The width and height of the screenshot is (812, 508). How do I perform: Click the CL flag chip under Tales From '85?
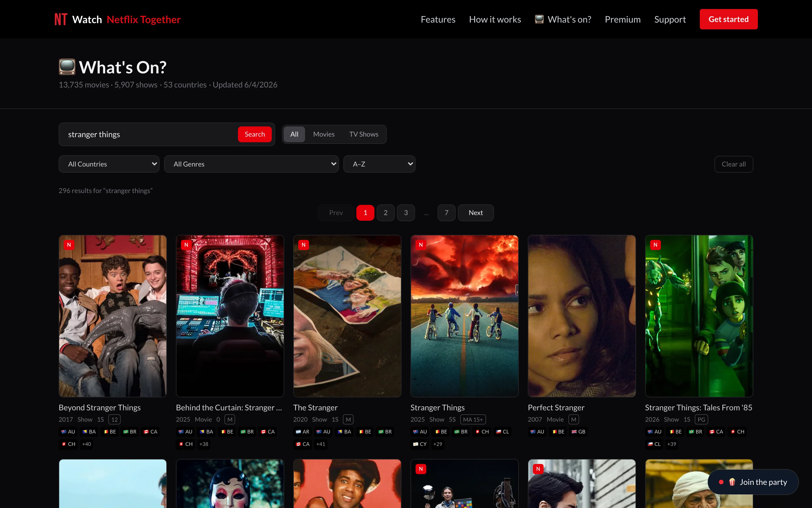[654, 444]
